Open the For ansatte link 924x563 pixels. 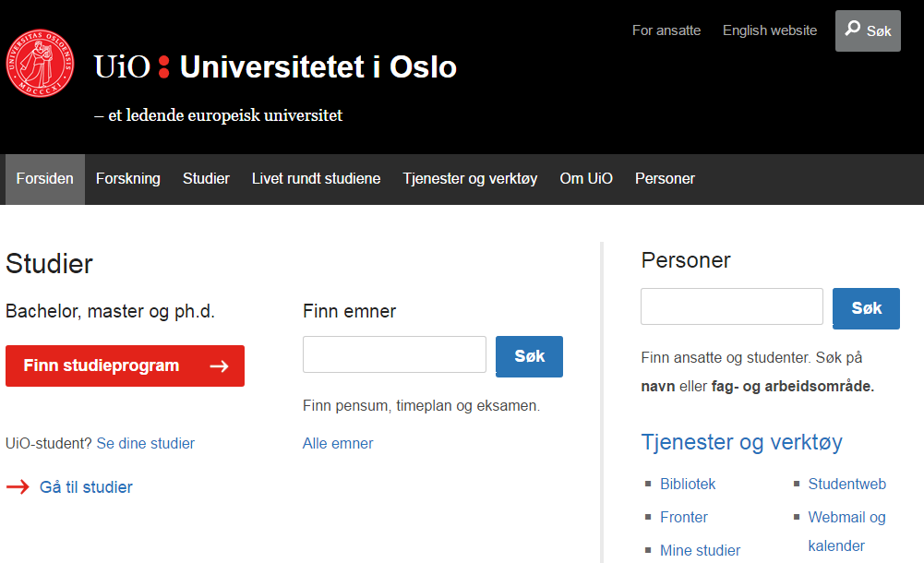pos(666,30)
